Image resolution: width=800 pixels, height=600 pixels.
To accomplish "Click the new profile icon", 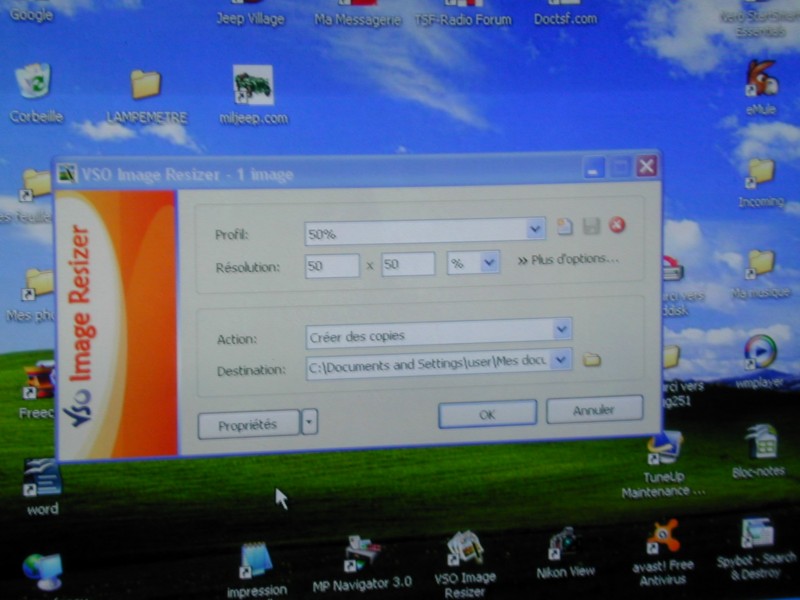I will coord(564,226).
